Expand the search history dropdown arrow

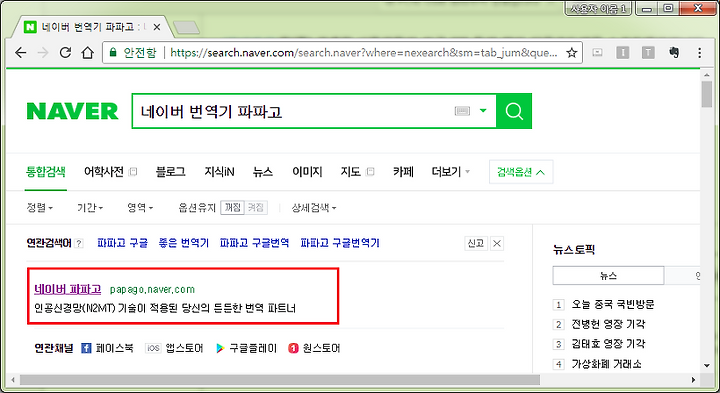[483, 111]
